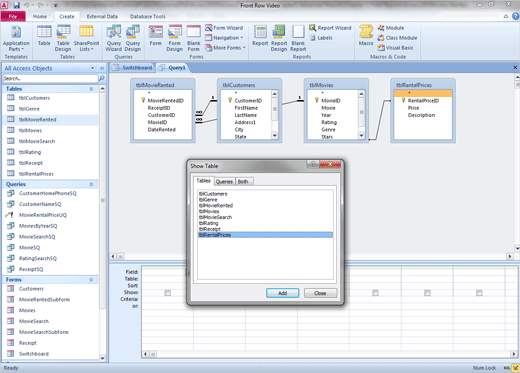Close the Query1 document with X
Image resolution: width=520 pixels, height=373 pixels.
pos(515,68)
